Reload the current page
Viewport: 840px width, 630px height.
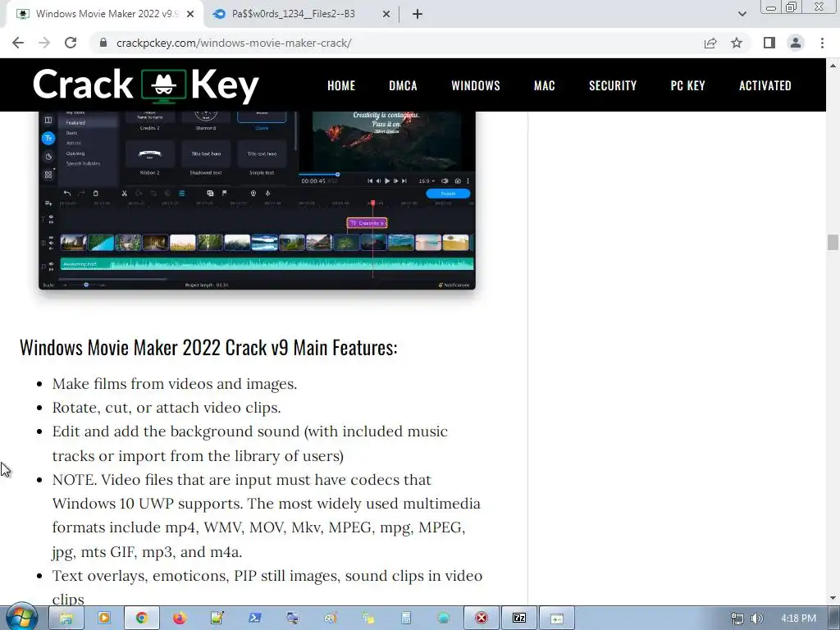(x=71, y=43)
